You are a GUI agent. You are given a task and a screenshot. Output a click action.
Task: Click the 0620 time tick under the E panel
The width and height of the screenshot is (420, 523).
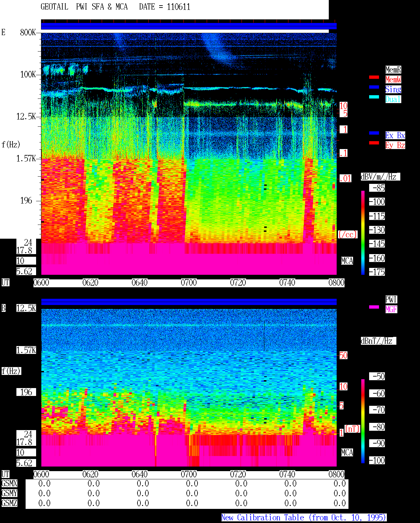click(90, 282)
